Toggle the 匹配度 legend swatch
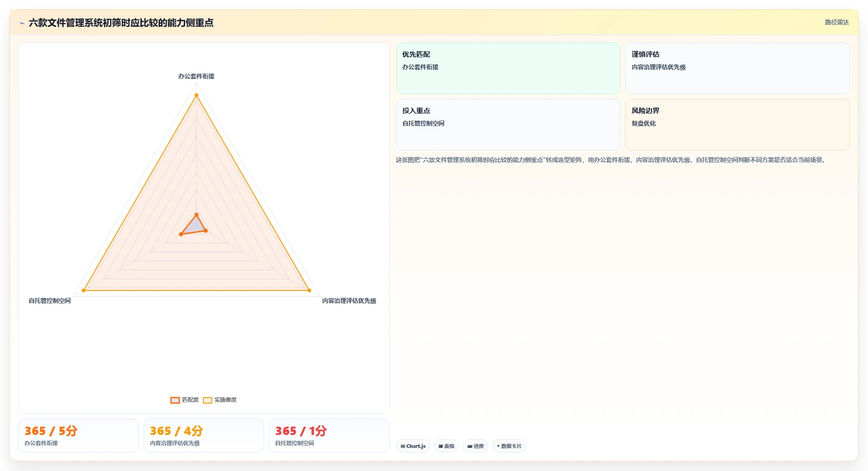 (x=175, y=400)
